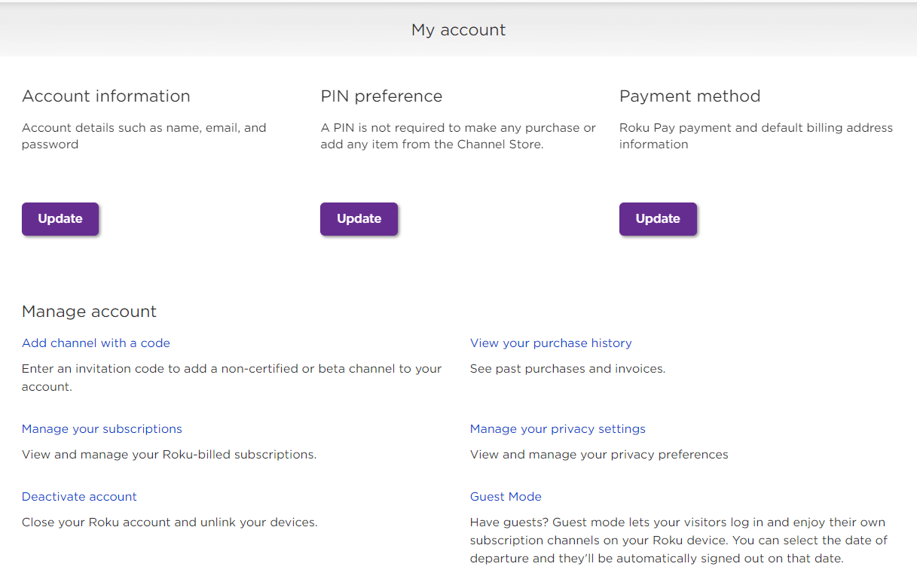Open View your purchase history link
The image size is (917, 588).
(551, 343)
